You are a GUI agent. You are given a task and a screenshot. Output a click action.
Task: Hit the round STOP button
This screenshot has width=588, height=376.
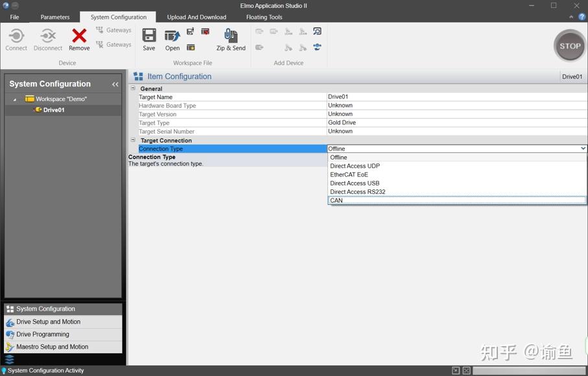(570, 46)
